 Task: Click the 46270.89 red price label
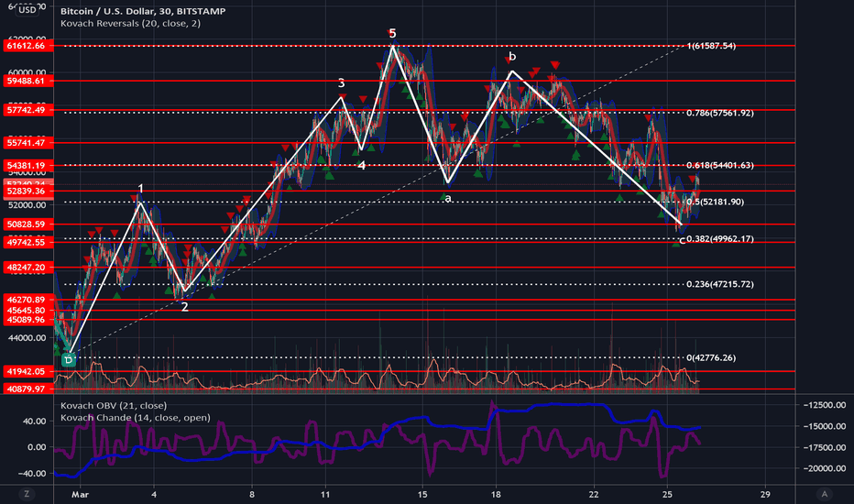tap(28, 300)
